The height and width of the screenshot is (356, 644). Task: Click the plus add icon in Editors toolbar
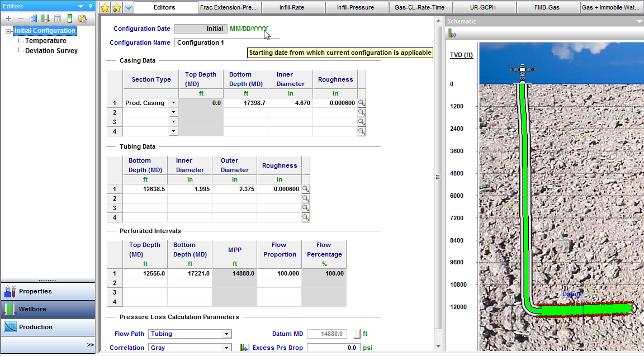(x=8, y=18)
